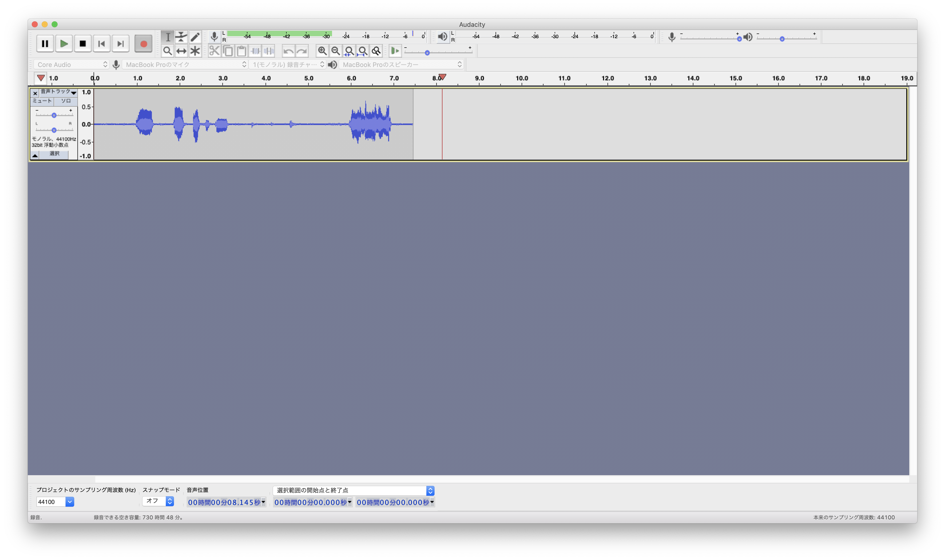Toggle the ソロ button on track
The image size is (945, 560).
click(x=66, y=101)
